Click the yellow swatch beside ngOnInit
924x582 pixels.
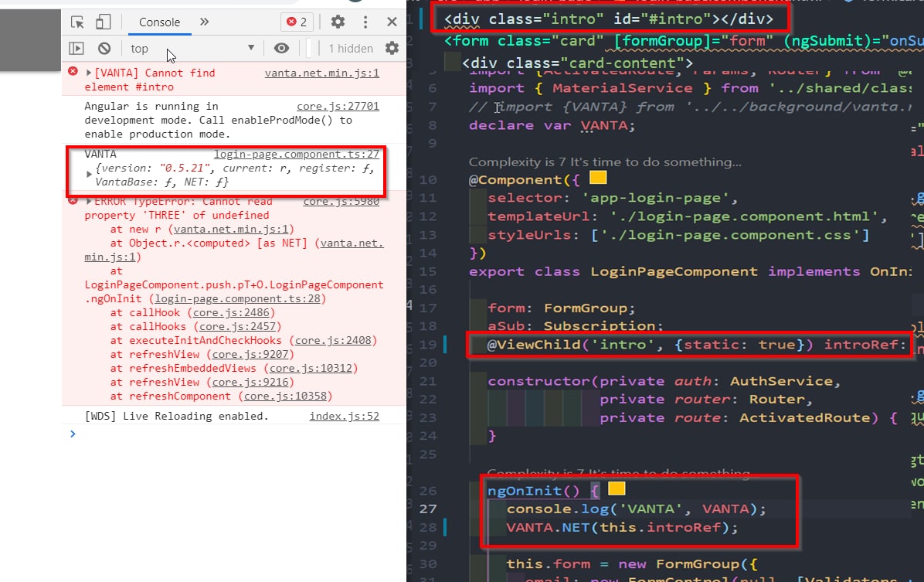point(617,488)
